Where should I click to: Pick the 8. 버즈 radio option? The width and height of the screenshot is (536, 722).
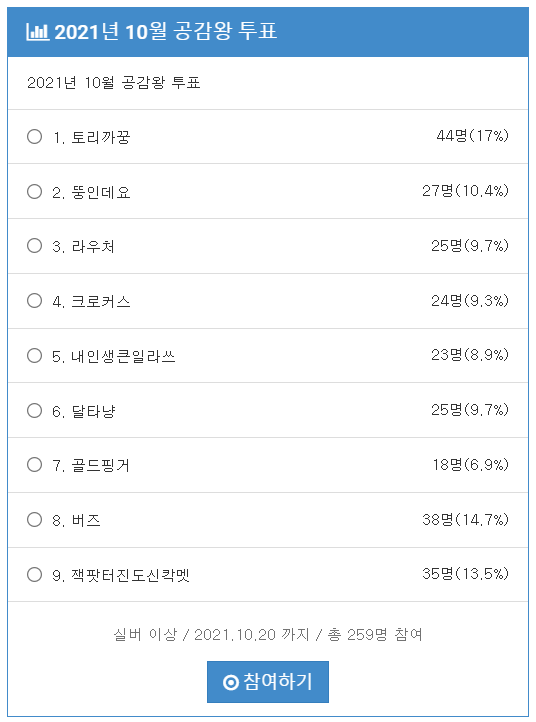click(35, 519)
